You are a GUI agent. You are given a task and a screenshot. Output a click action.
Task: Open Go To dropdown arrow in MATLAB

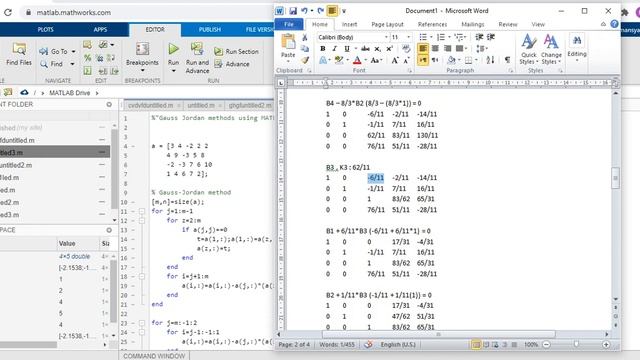[x=73, y=51]
